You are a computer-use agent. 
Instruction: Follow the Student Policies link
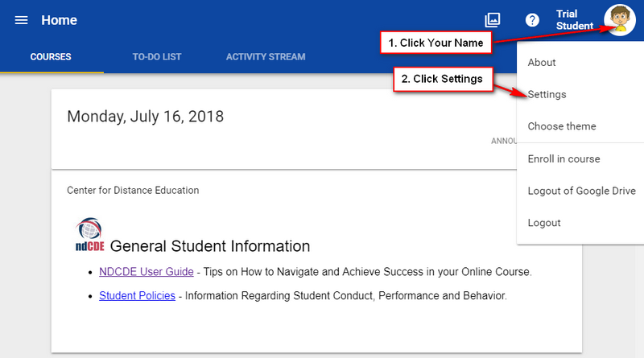pos(137,295)
